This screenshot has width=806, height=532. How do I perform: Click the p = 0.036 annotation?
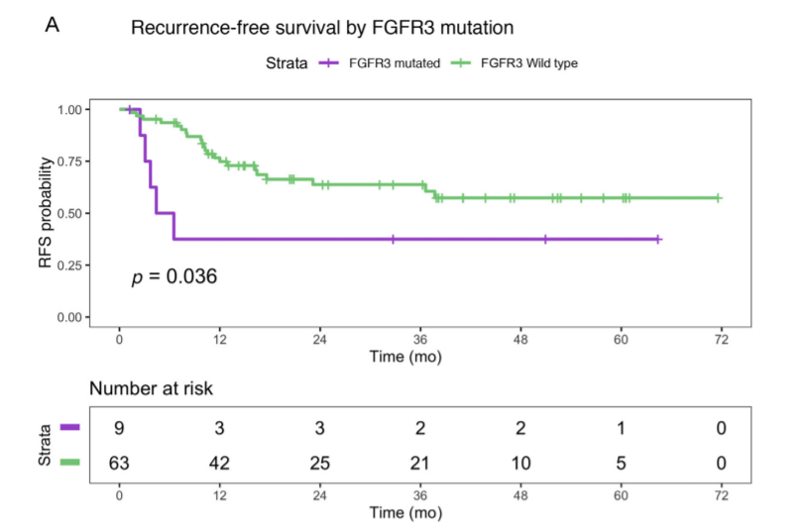point(174,276)
